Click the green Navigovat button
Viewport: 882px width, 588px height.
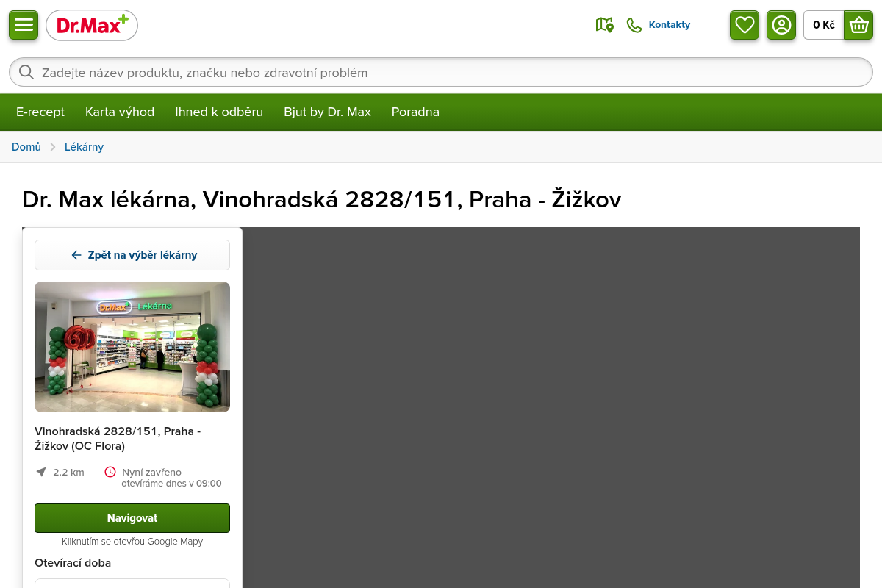coord(132,518)
